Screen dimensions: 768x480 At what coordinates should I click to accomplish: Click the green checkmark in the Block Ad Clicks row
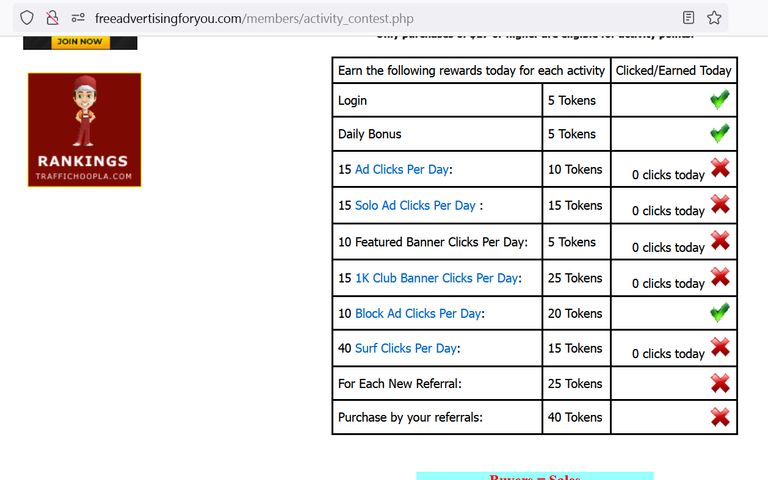(x=720, y=312)
